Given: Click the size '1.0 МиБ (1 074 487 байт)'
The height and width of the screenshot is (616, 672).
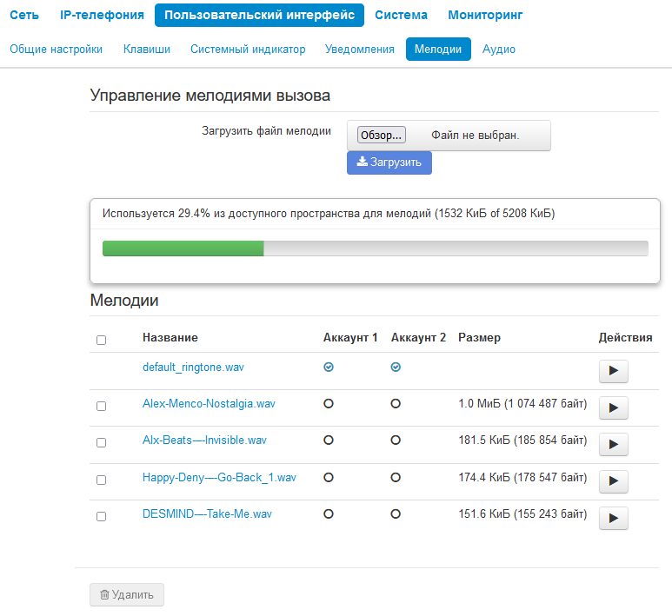Looking at the screenshot, I should [522, 403].
